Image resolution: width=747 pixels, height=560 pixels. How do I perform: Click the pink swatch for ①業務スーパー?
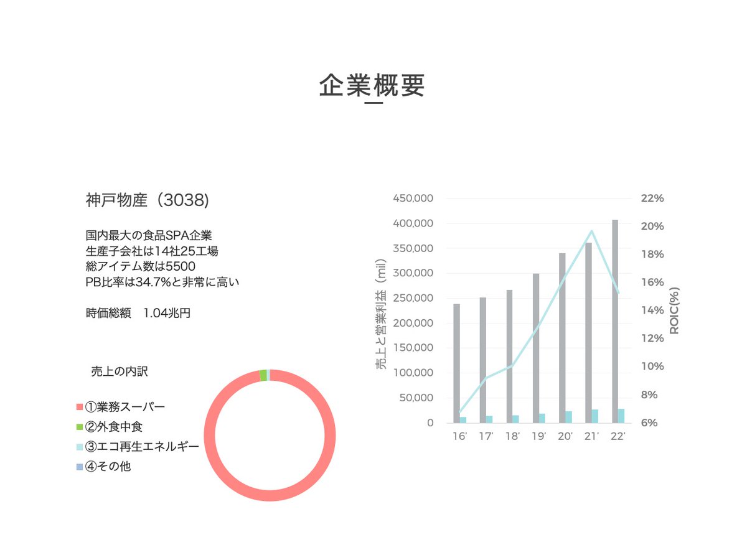pos(79,407)
